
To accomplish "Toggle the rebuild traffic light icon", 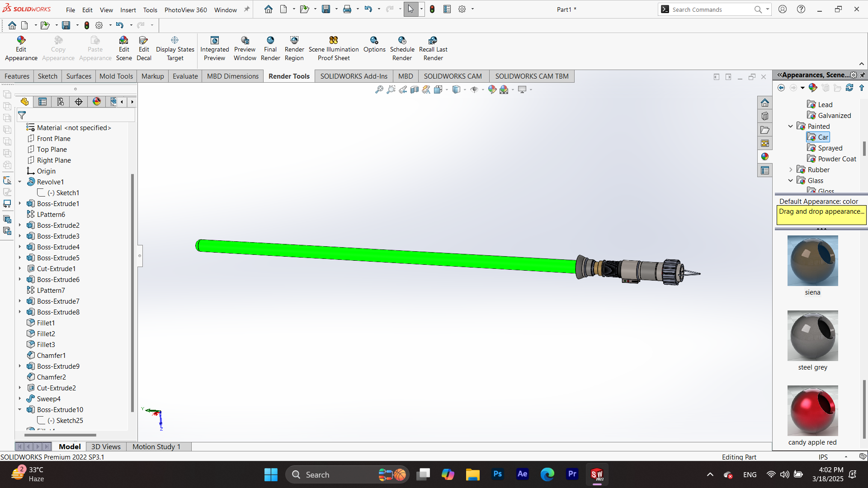I will [x=432, y=9].
